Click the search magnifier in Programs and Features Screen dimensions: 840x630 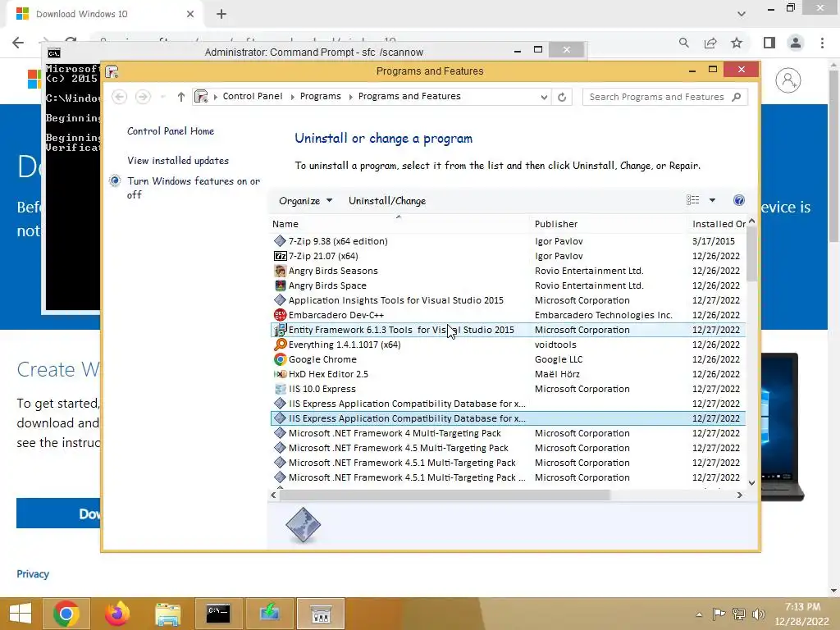(737, 97)
